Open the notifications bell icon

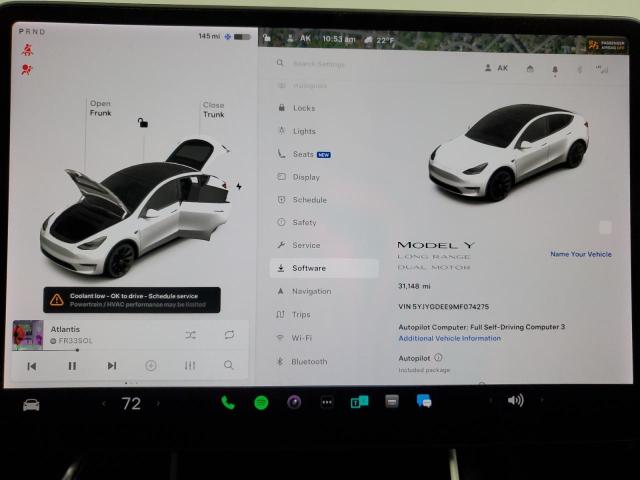click(555, 70)
